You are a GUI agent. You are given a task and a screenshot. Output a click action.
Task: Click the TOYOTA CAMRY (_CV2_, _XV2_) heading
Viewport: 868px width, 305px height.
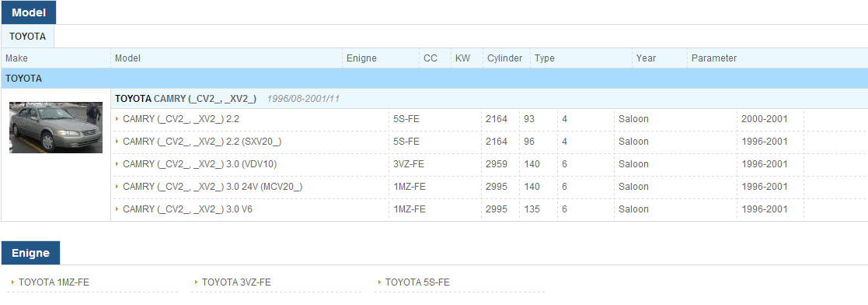point(186,99)
